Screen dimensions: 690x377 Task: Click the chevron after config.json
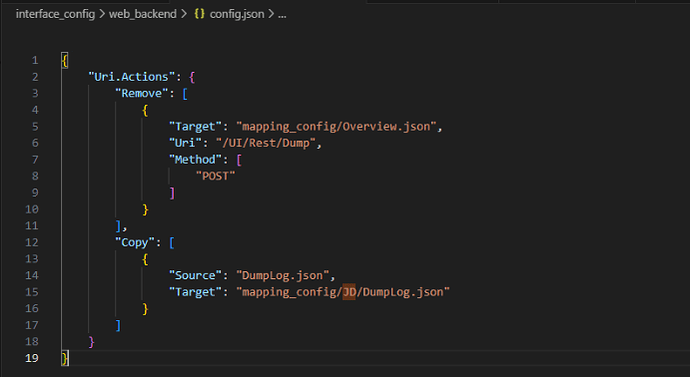[271, 15]
